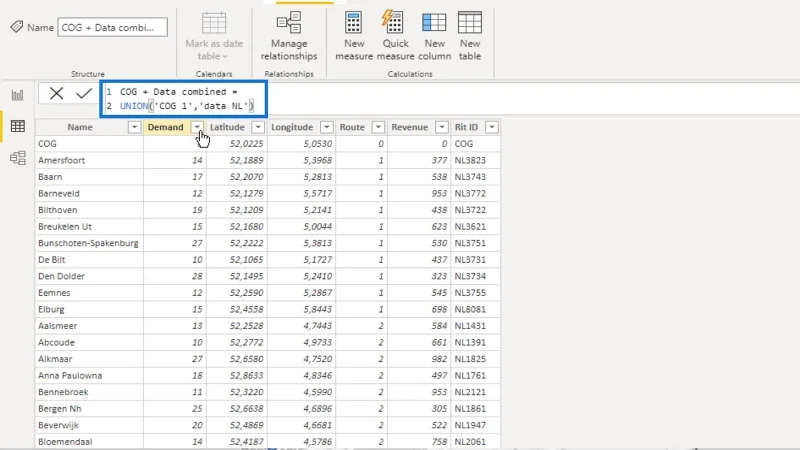Click inside the DAX formula editor
The height and width of the screenshot is (450, 800).
point(184,99)
